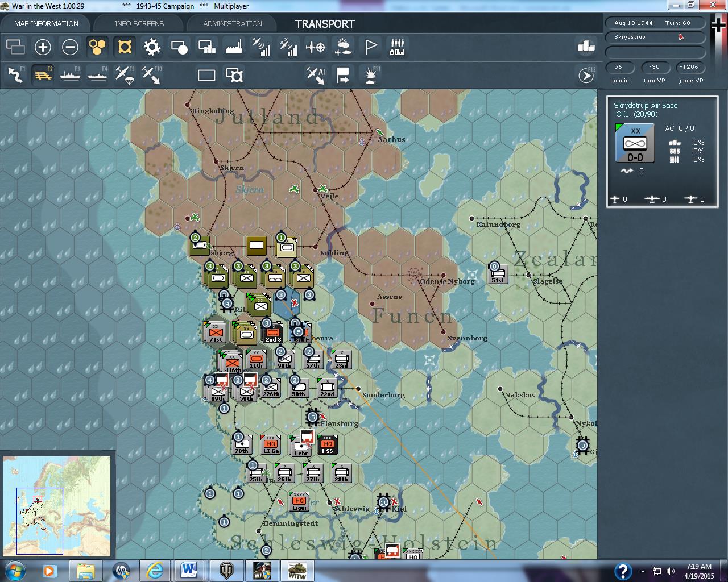The height and width of the screenshot is (582, 728).
Task: Select the Ligur HQ counter
Action: click(299, 501)
